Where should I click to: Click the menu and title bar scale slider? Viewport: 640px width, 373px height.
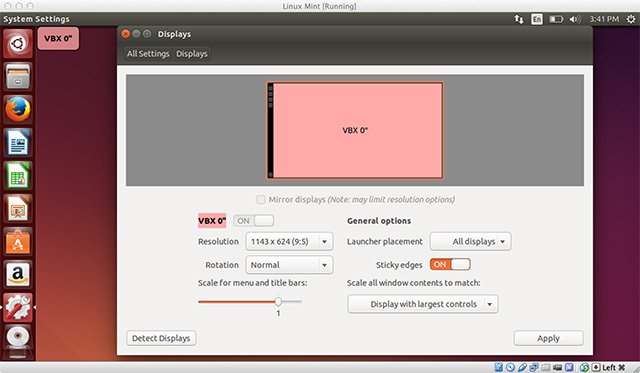point(250,302)
